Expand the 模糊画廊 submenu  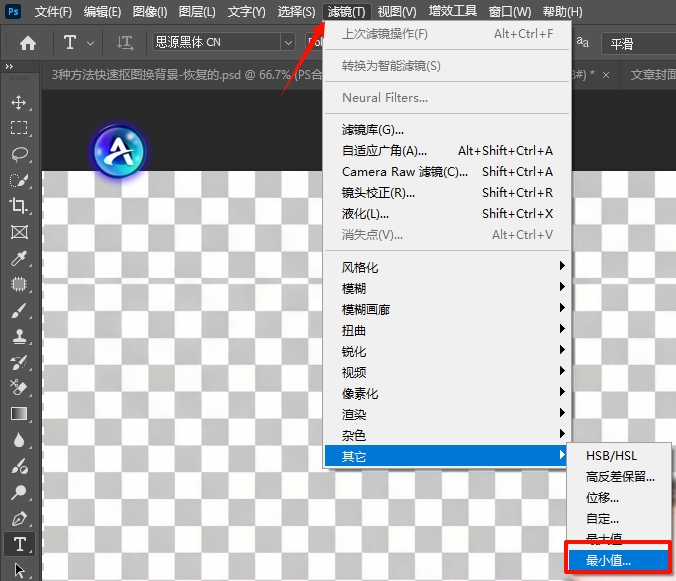(x=447, y=309)
